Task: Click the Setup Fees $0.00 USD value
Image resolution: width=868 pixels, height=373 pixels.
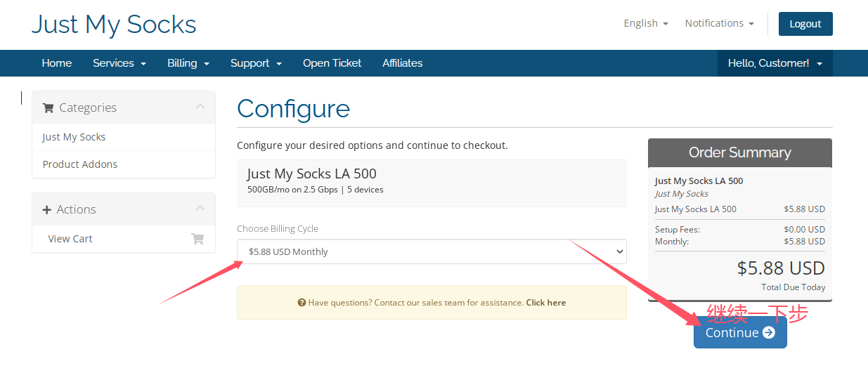Action: point(804,230)
